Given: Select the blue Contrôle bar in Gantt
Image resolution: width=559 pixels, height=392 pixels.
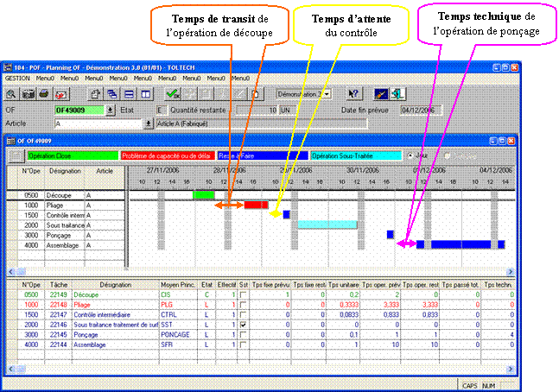Looking at the screenshot, I should (286, 214).
